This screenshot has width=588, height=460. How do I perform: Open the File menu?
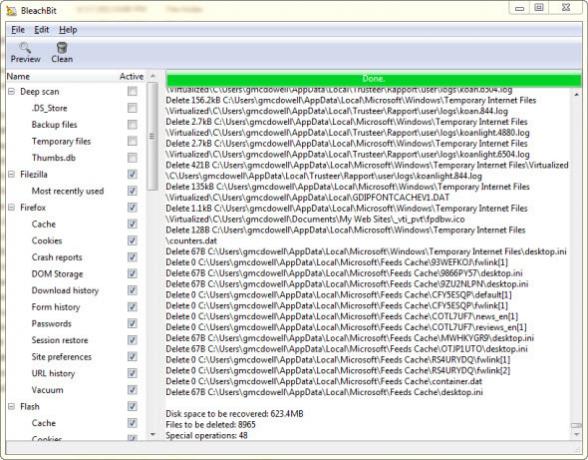pyautogui.click(x=18, y=30)
